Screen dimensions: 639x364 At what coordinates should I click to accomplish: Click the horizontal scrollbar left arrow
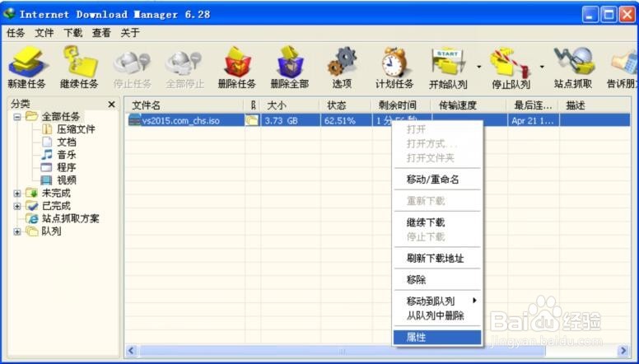(131, 351)
